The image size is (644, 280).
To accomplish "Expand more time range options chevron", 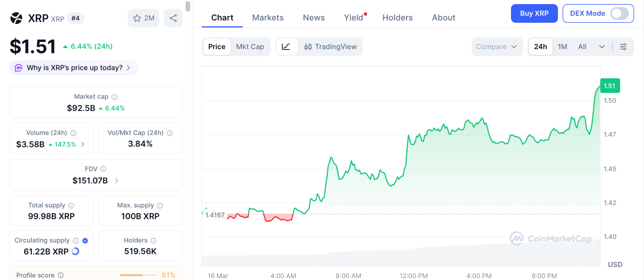I will (x=602, y=47).
